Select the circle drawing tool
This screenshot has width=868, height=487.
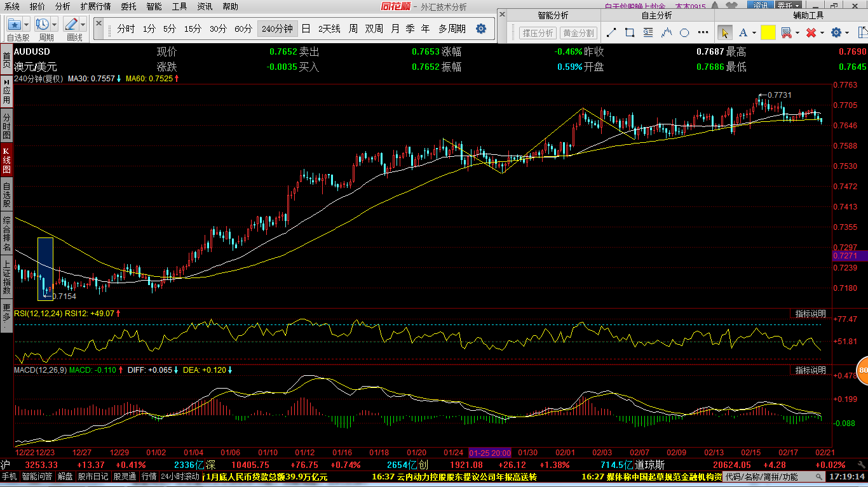(684, 33)
